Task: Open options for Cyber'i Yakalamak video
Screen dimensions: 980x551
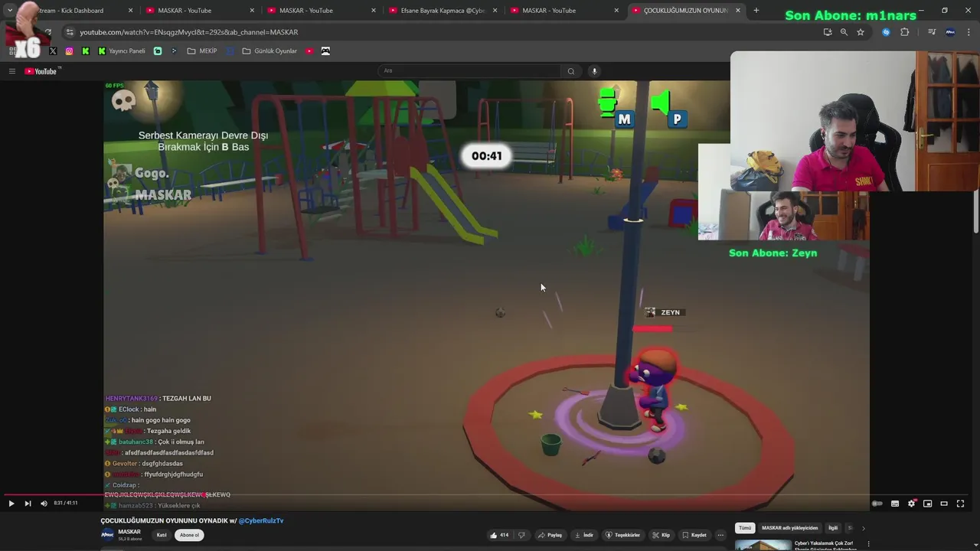Action: (x=868, y=544)
